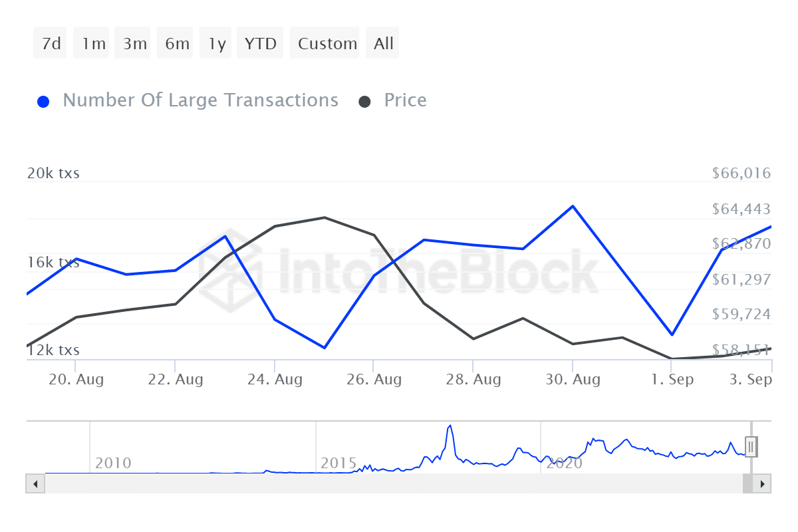Image resolution: width=798 pixels, height=532 pixels.
Task: Open the Custom date range picker
Action: 326,43
